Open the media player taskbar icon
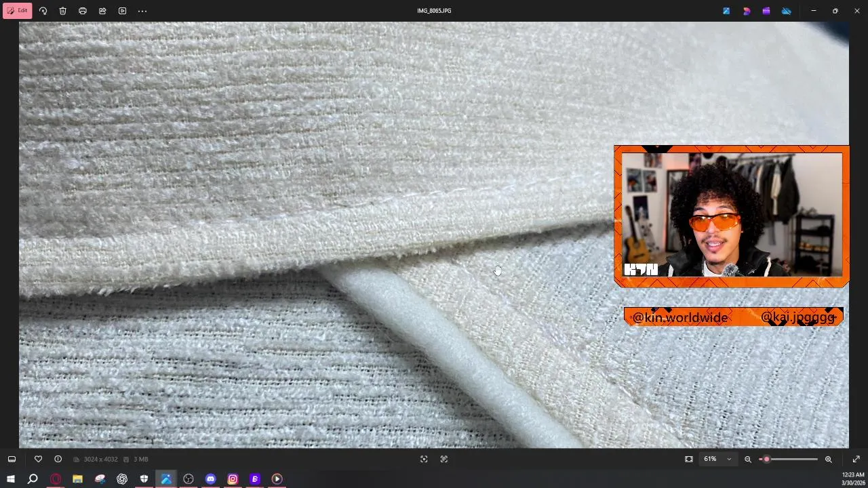Screen dimensions: 868x488 [277, 479]
